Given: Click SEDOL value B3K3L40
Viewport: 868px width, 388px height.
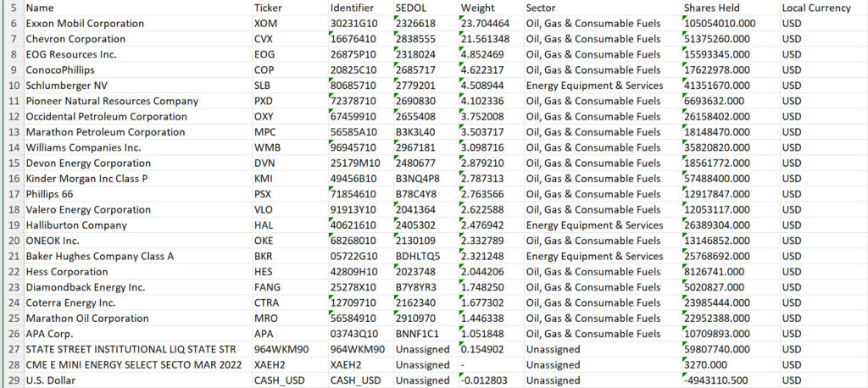Looking at the screenshot, I should click(x=426, y=132).
